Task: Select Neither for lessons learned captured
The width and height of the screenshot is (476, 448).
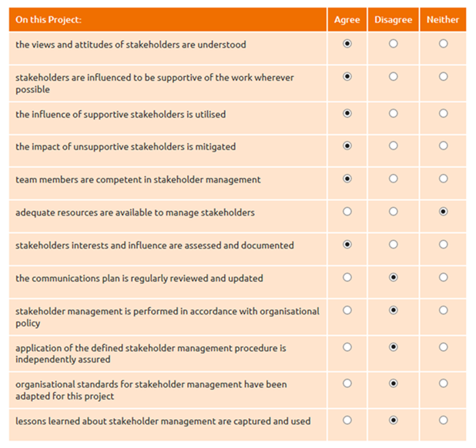Action: (443, 420)
